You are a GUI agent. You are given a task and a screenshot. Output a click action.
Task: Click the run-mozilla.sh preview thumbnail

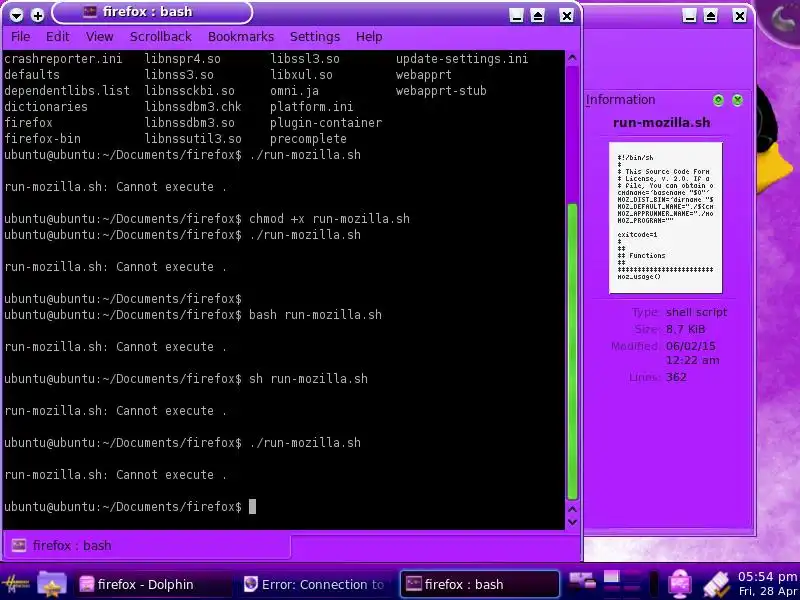tap(665, 217)
